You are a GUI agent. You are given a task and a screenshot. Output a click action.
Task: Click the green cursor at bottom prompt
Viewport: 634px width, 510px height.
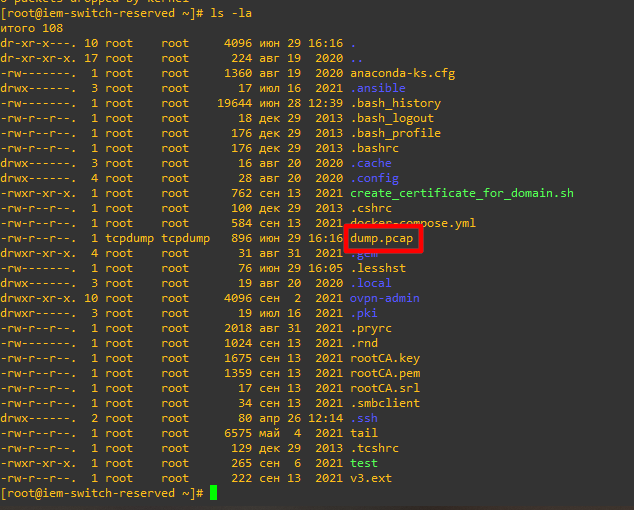213,493
